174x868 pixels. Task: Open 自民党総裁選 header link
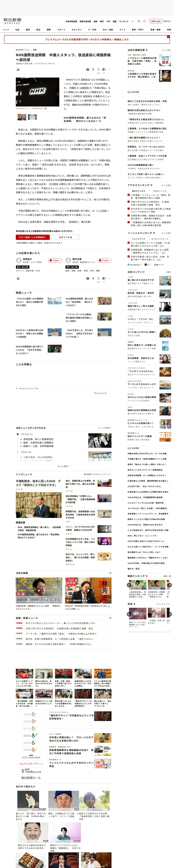71,21
